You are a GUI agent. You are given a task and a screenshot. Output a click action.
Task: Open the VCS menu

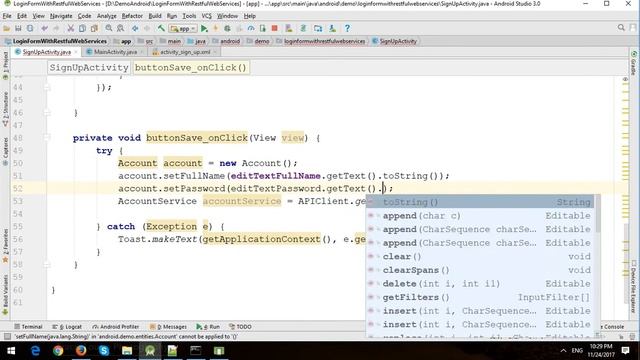(x=207, y=16)
